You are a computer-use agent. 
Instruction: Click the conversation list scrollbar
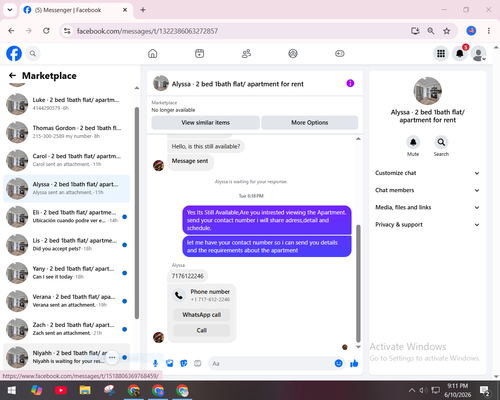(137, 213)
